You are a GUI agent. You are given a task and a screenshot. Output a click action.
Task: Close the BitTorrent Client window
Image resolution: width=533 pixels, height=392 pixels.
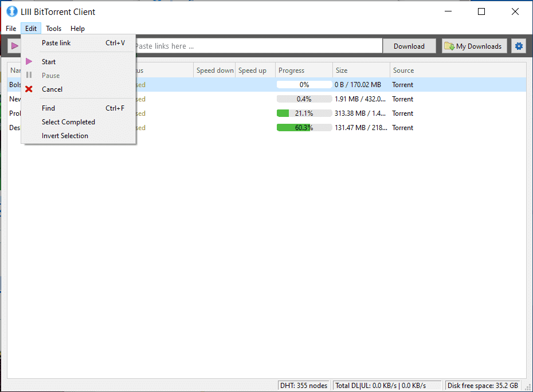[515, 11]
